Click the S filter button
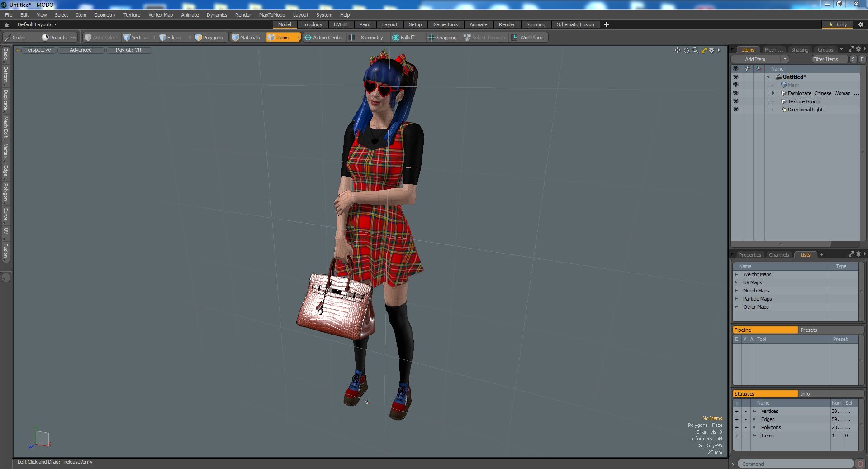Viewport: 868px width, 469px height. [853, 59]
